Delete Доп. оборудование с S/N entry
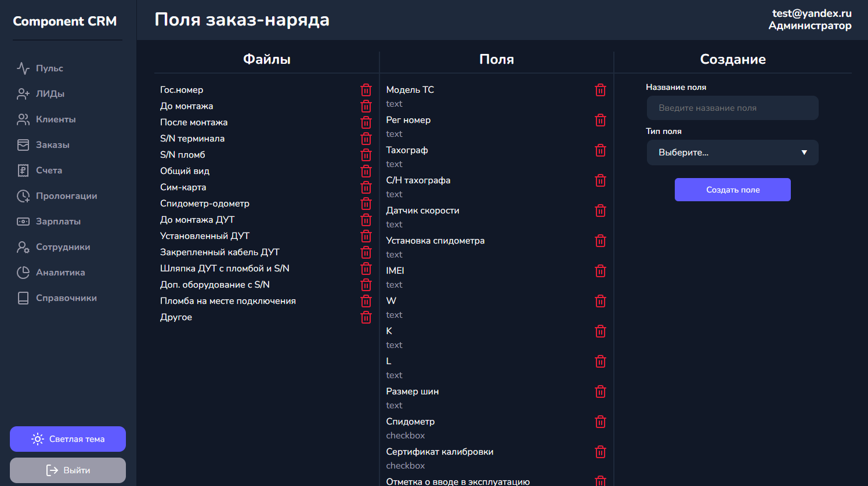The image size is (868, 486). tap(366, 285)
